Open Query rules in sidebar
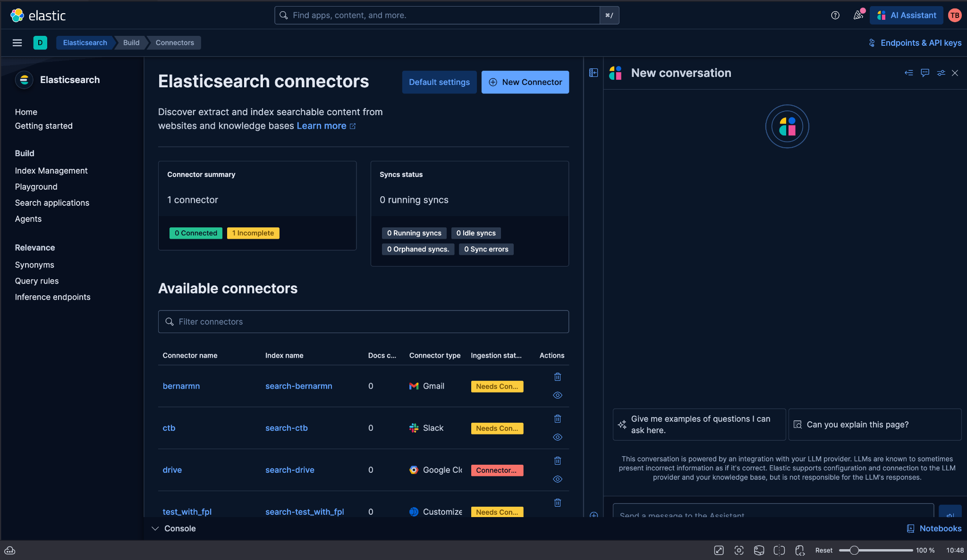 37,281
